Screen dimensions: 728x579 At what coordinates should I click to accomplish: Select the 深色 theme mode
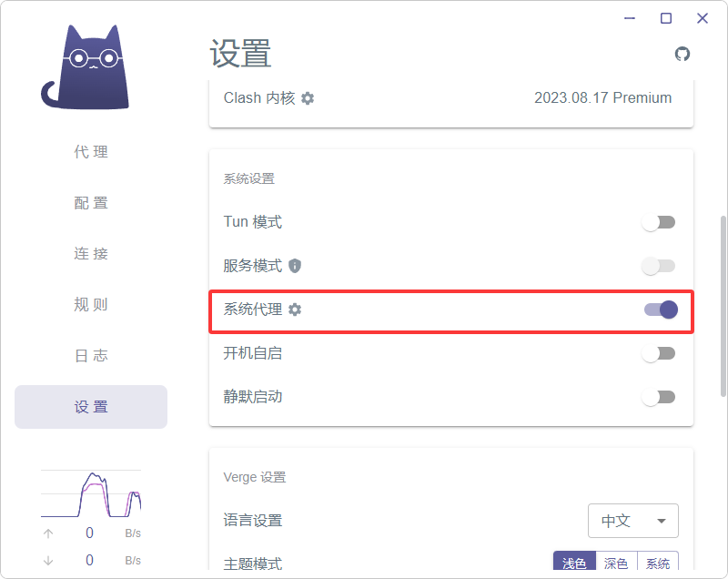click(615, 563)
